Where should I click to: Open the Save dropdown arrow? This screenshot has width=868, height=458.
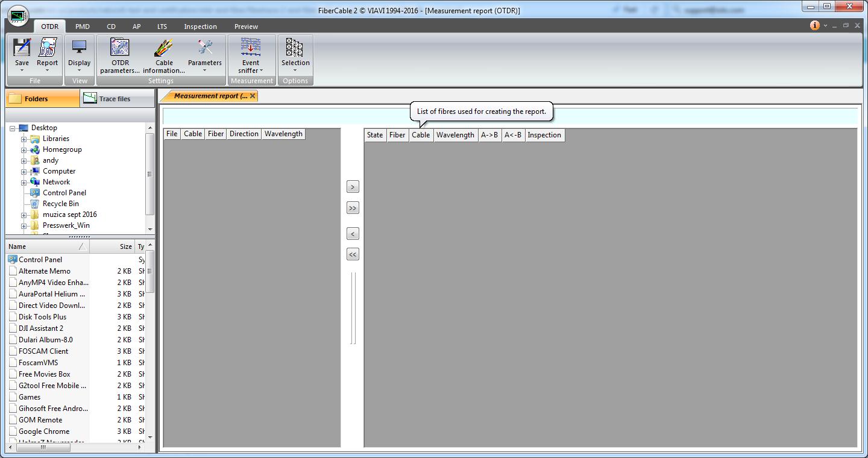(22, 71)
